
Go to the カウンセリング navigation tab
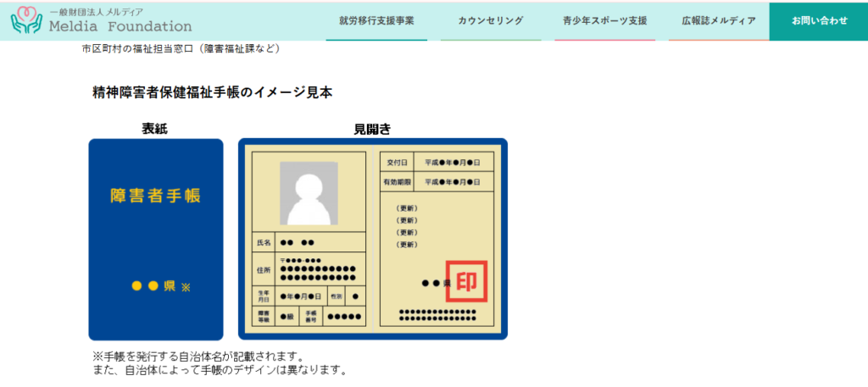click(x=490, y=21)
